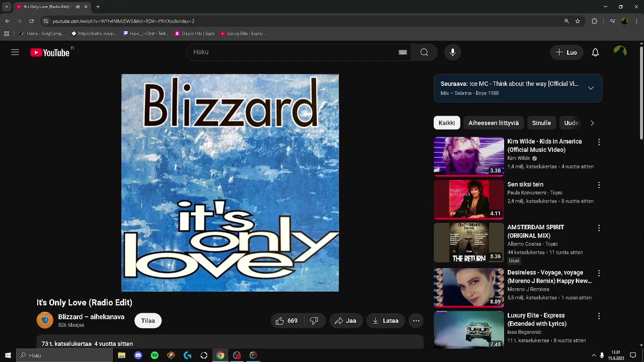The width and height of the screenshot is (644, 362).
Task: Expand the Seuraava playlist panel chevron
Action: coord(591,88)
